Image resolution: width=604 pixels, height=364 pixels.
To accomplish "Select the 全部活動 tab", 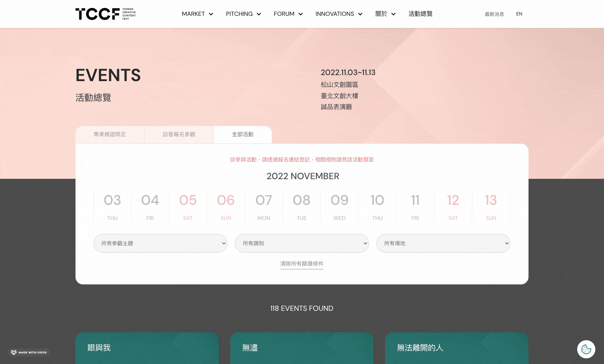I will pos(243,135).
